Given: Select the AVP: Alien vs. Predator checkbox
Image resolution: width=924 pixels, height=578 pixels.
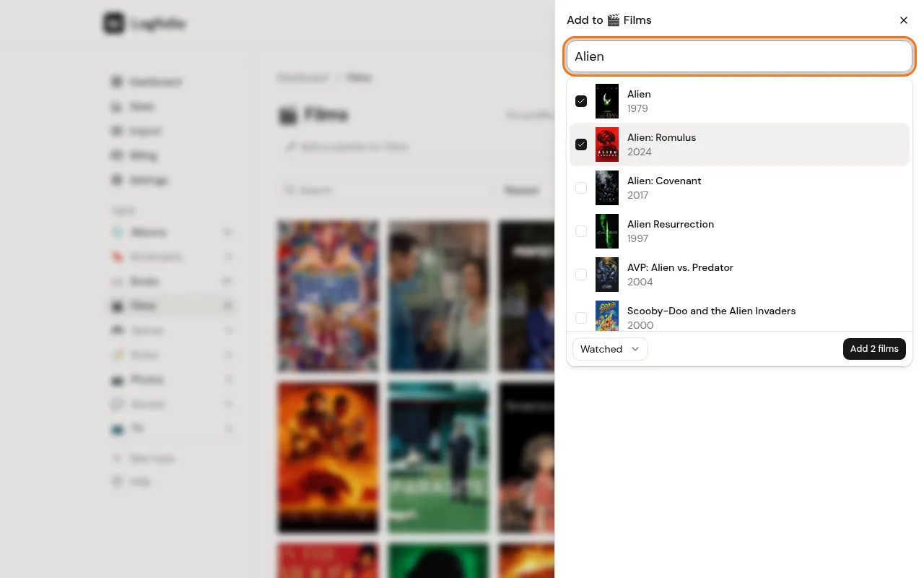Looking at the screenshot, I should click(581, 275).
